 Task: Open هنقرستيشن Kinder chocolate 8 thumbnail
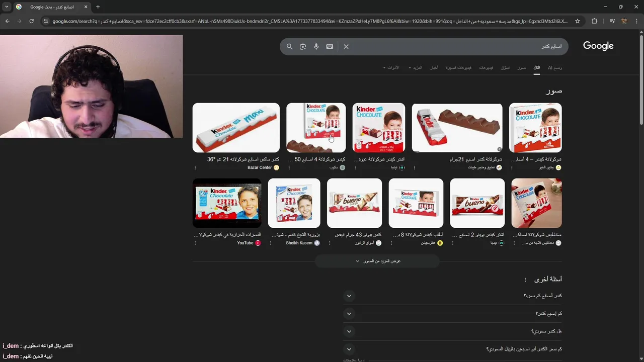coord(416,203)
